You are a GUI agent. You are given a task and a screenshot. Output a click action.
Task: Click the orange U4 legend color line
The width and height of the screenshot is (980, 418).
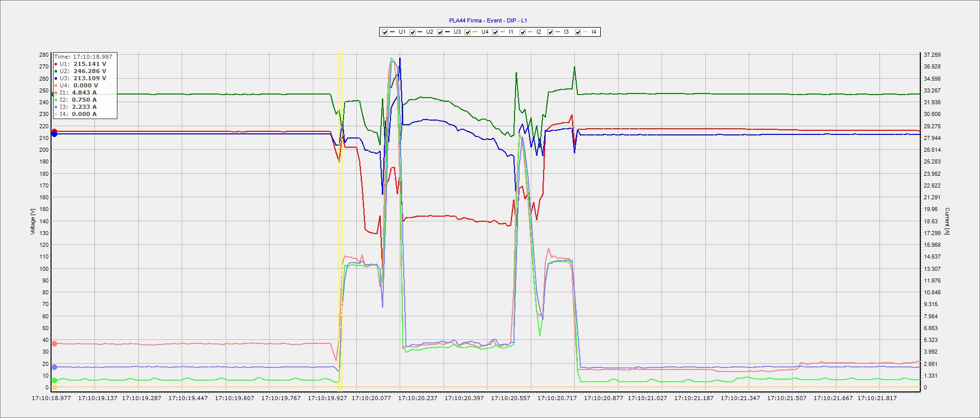pos(475,32)
